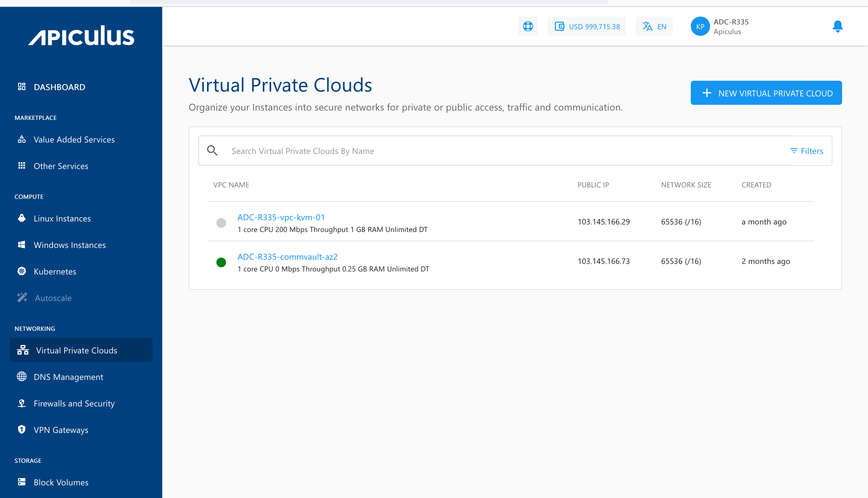The height and width of the screenshot is (498, 868).
Task: Open the Filters dropdown
Action: point(807,151)
